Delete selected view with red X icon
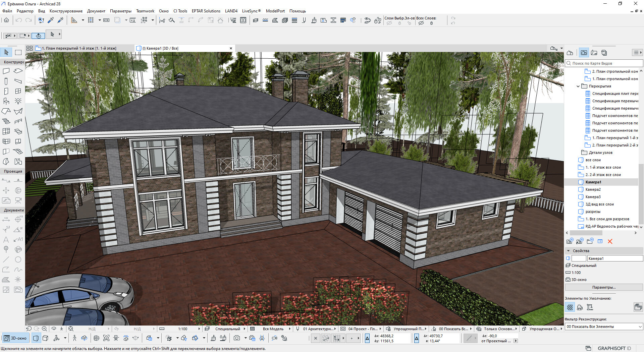 pos(610,241)
